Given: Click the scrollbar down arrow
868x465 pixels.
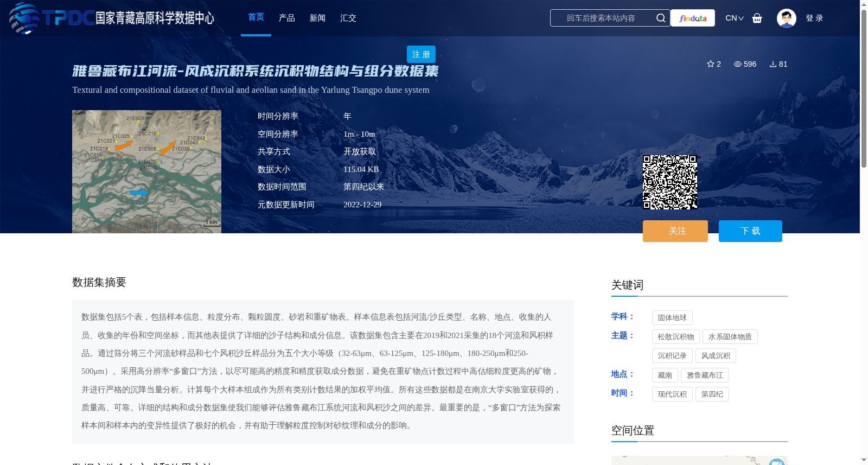Looking at the screenshot, I should (864, 460).
